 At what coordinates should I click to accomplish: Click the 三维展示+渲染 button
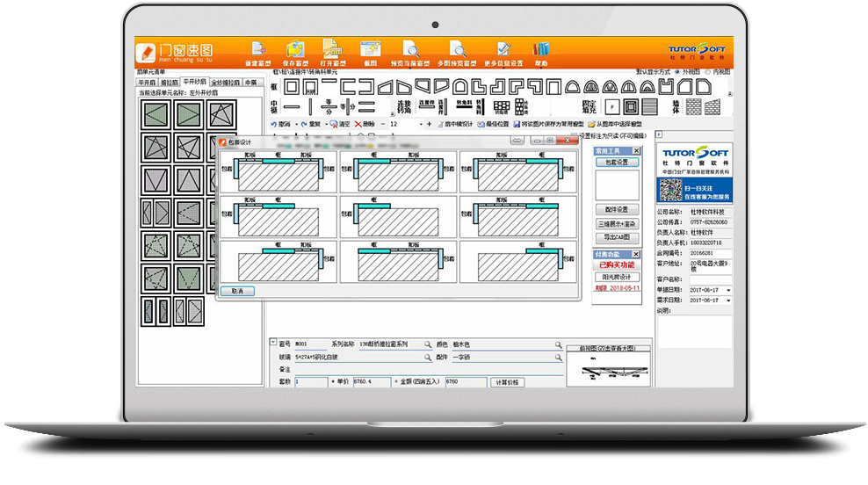click(618, 224)
